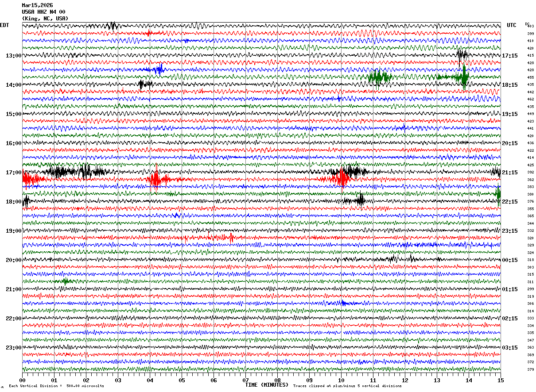Click the 20:00 EDT row label
This screenshot has height=392, width=536.
[13, 260]
